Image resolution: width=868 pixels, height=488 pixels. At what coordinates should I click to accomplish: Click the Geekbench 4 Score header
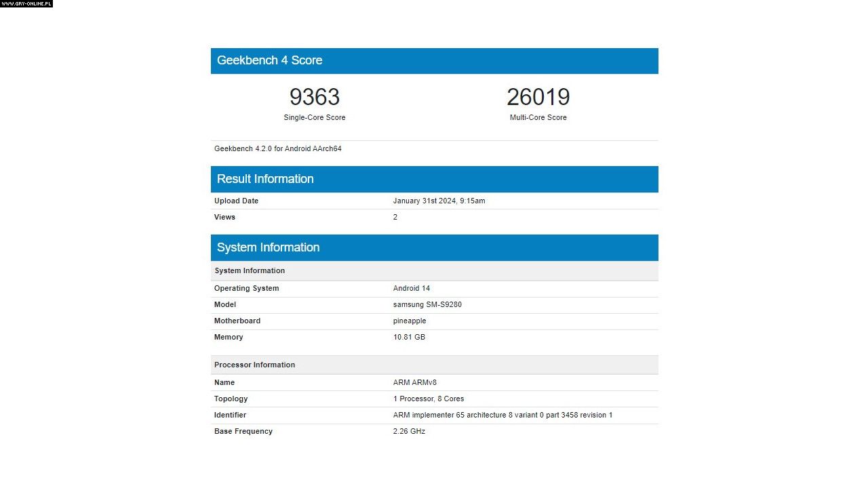269,60
